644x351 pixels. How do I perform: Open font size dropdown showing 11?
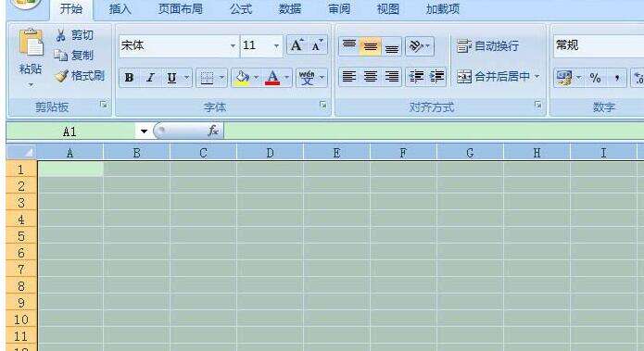(x=276, y=45)
